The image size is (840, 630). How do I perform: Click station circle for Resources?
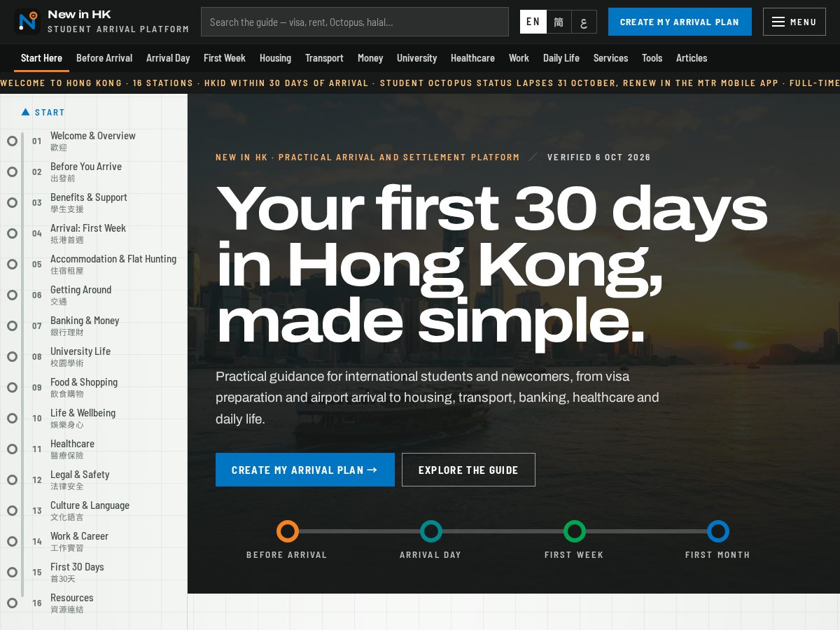pyautogui.click(x=12, y=603)
